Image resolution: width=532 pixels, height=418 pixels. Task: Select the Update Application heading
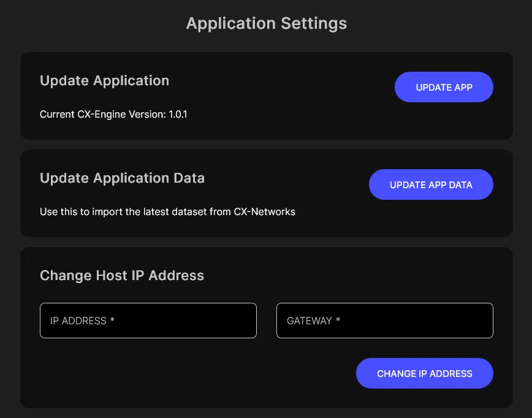click(x=104, y=81)
